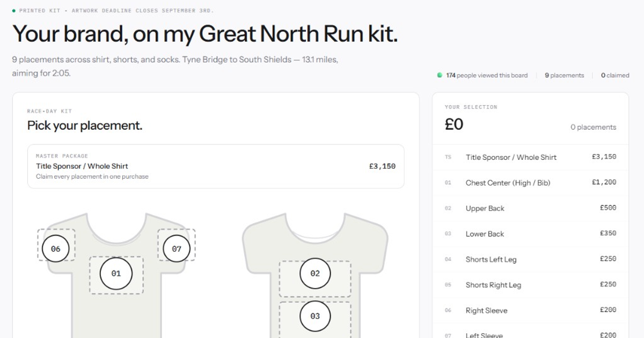The image size is (644, 338).
Task: Select placement marker 06 on right sleeve
Action: 56,249
